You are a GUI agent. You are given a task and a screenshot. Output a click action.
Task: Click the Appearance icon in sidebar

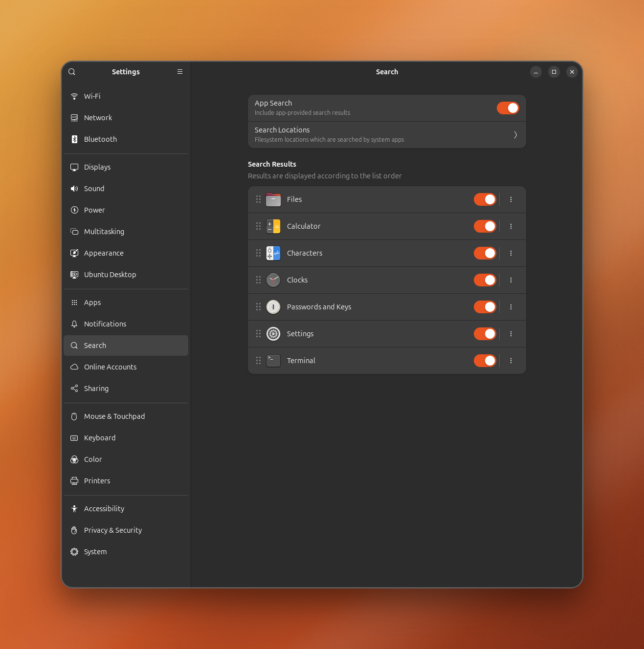click(74, 253)
